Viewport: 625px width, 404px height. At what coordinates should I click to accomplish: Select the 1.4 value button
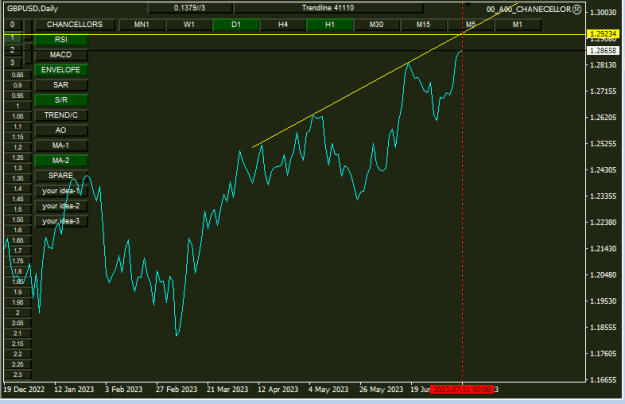[18, 189]
